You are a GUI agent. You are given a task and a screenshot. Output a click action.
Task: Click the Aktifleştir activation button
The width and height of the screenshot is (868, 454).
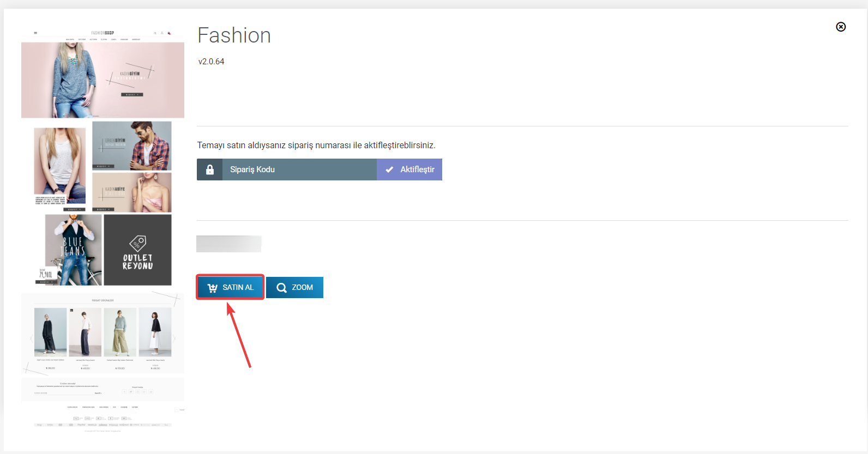coord(409,170)
